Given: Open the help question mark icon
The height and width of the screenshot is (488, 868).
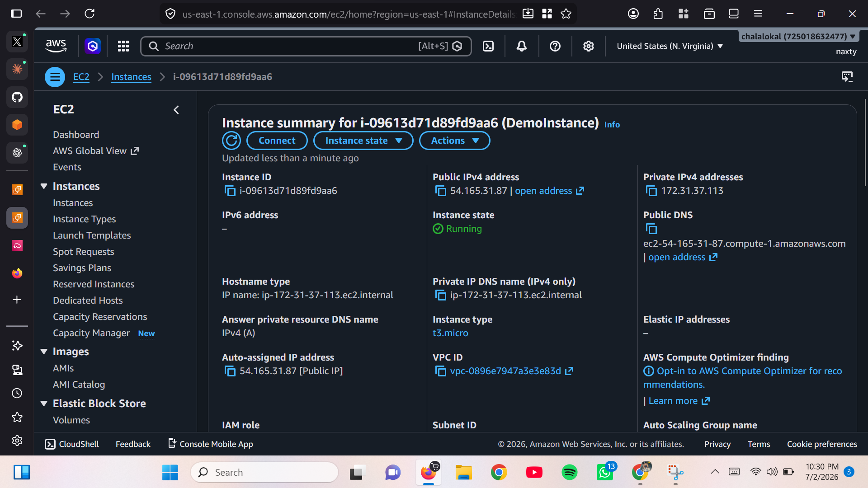Looking at the screenshot, I should pos(555,46).
